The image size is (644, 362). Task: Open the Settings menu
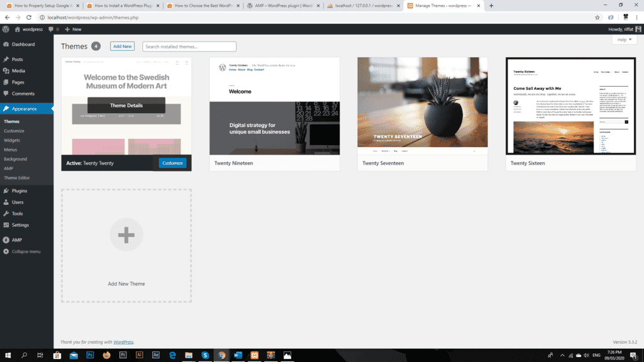click(x=20, y=225)
